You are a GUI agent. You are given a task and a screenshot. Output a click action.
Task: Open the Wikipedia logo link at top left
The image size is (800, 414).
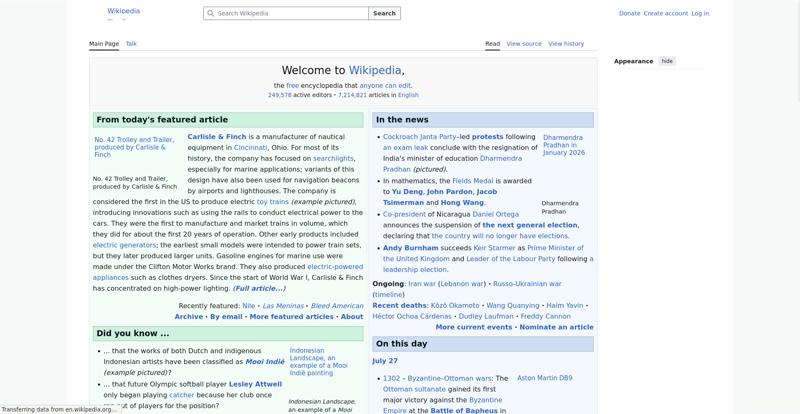click(123, 11)
